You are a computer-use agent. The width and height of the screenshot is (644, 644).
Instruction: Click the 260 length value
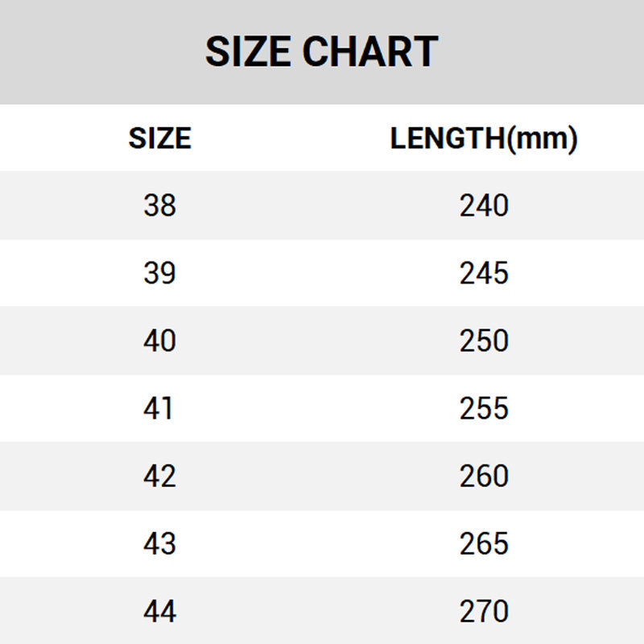click(485, 477)
